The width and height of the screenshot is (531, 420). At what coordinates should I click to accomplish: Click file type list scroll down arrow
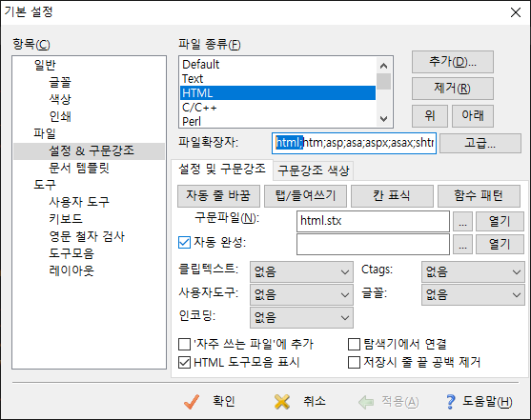pyautogui.click(x=383, y=119)
